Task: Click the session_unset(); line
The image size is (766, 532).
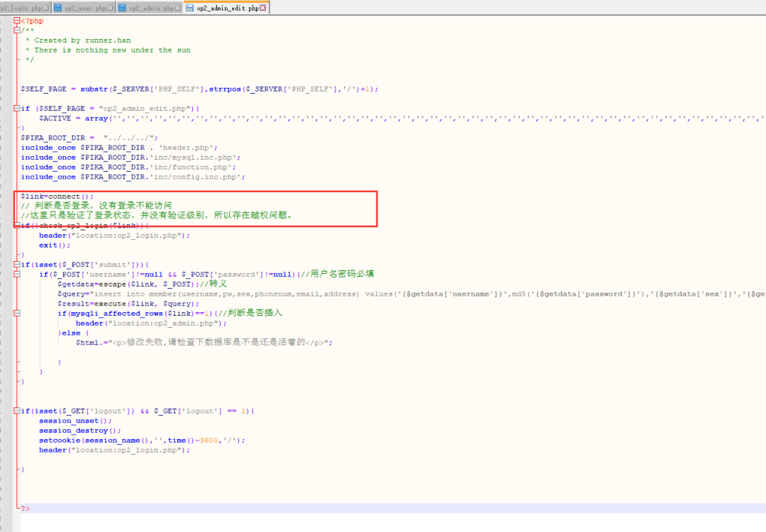Action: [76, 421]
